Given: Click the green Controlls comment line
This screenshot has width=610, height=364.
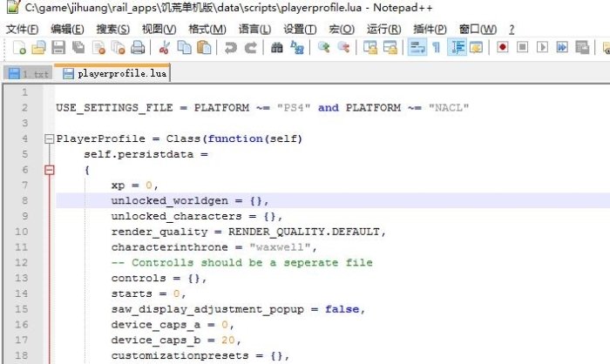Looking at the screenshot, I should point(242,262).
